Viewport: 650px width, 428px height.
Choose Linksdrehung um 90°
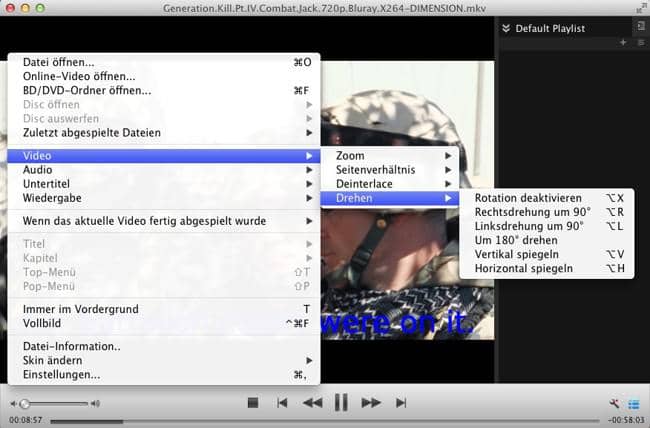tap(547, 226)
